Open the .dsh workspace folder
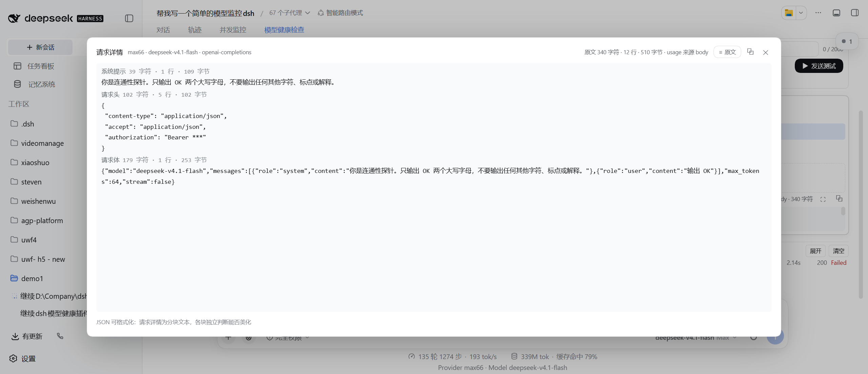Screen dimensions: 868x374 [x=22, y=124]
